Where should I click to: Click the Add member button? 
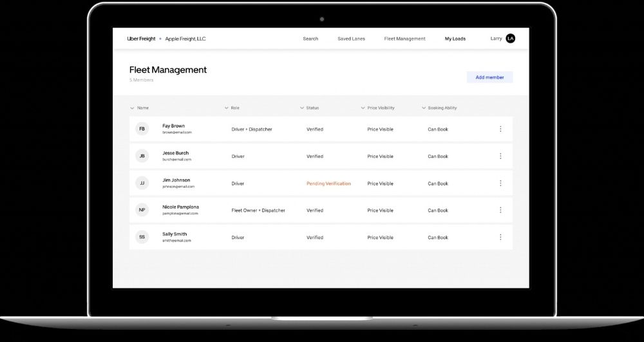(x=489, y=77)
